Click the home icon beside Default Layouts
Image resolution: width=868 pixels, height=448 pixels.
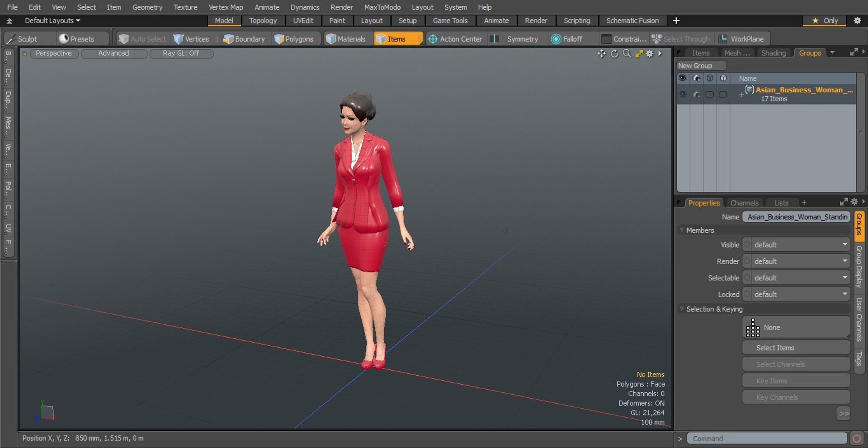point(9,21)
